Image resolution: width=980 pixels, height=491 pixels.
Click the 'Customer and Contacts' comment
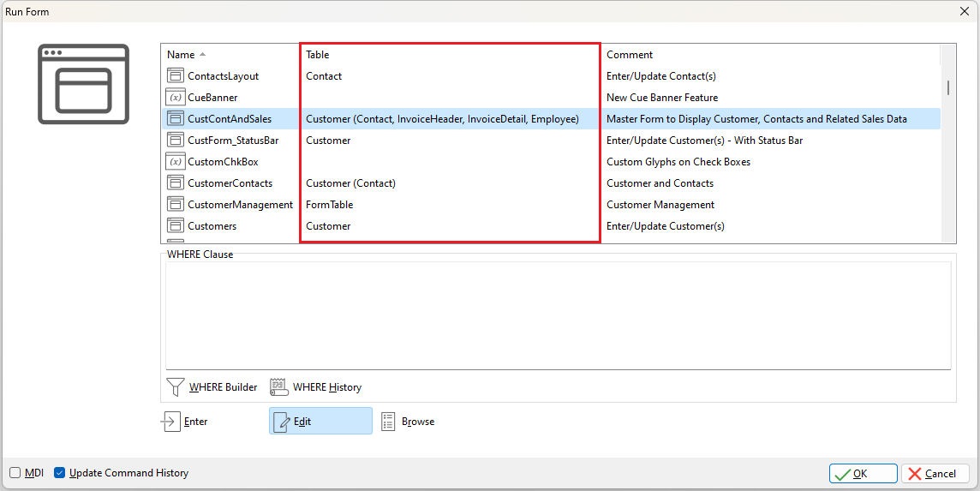tap(660, 183)
